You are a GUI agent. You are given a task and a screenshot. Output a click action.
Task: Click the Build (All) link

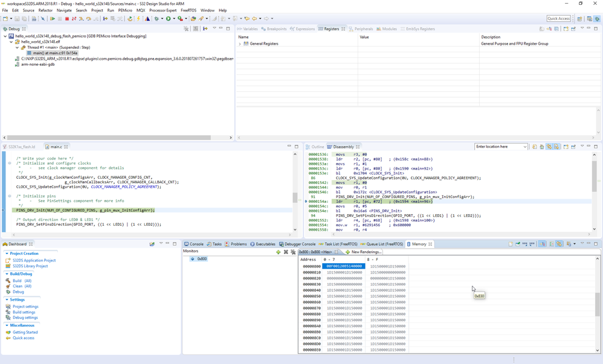[x=22, y=281]
